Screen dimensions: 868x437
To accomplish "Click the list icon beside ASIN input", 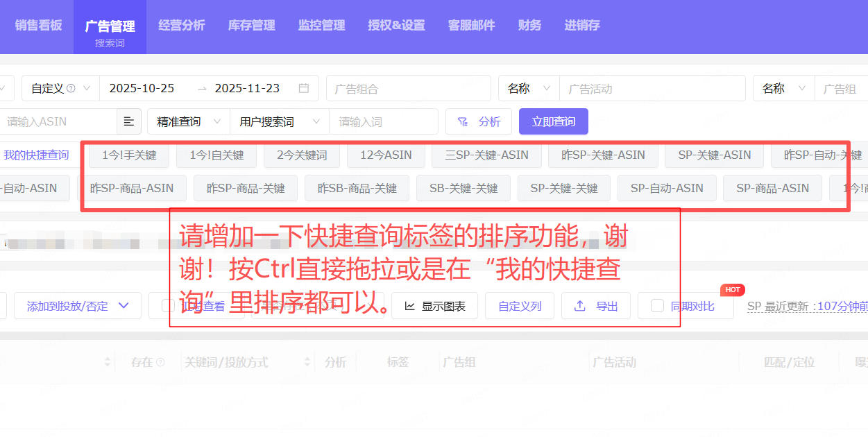I will click(128, 121).
